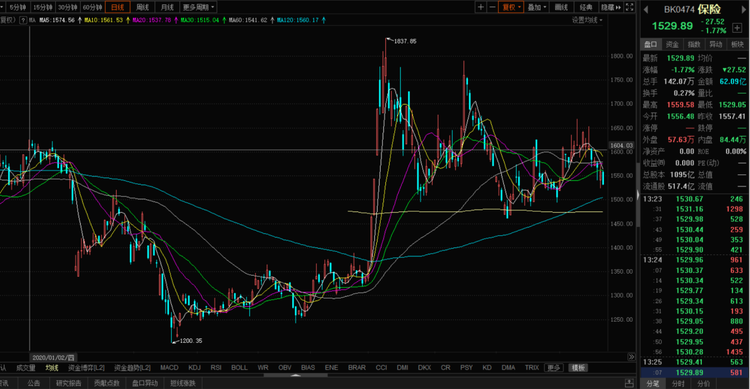Zoom in chart with plus icon
The height and width of the screenshot is (389, 750).
coord(481,7)
